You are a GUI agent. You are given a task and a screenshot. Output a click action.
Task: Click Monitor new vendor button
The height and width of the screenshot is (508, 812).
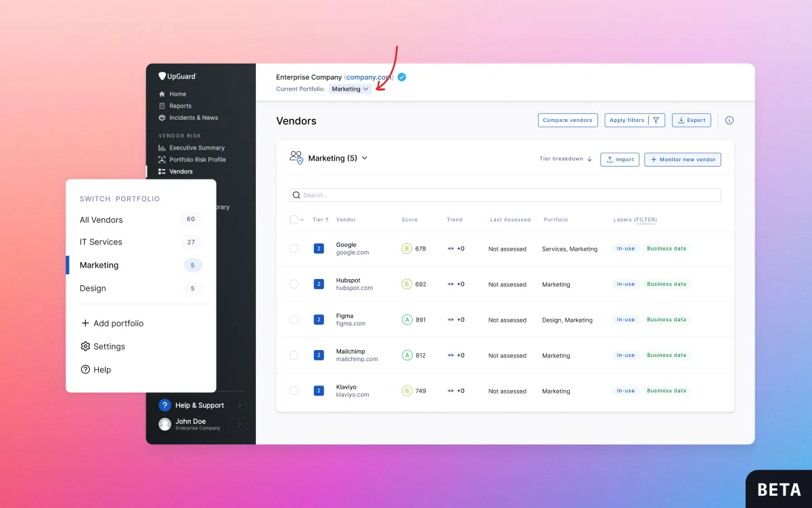click(683, 159)
